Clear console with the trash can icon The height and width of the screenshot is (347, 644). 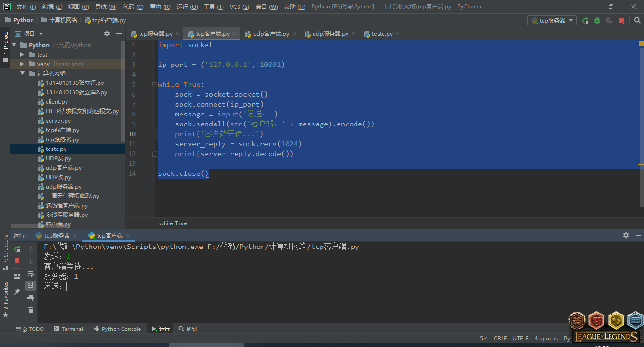pyautogui.click(x=31, y=310)
